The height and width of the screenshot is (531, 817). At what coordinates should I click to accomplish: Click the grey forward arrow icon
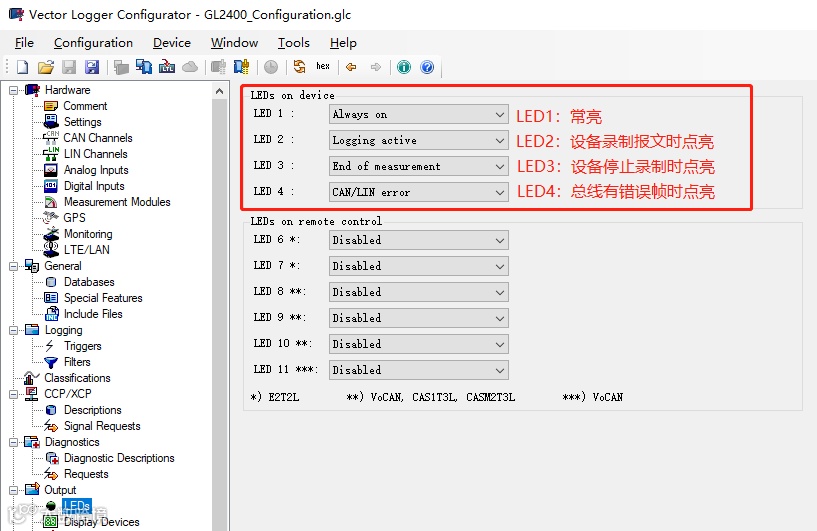pos(375,67)
